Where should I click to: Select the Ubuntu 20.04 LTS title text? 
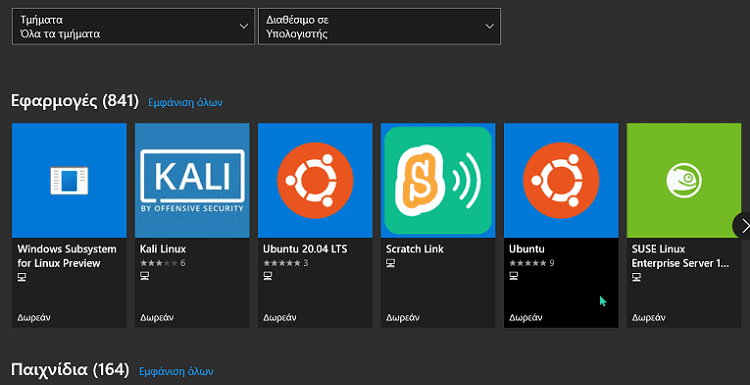[305, 249]
